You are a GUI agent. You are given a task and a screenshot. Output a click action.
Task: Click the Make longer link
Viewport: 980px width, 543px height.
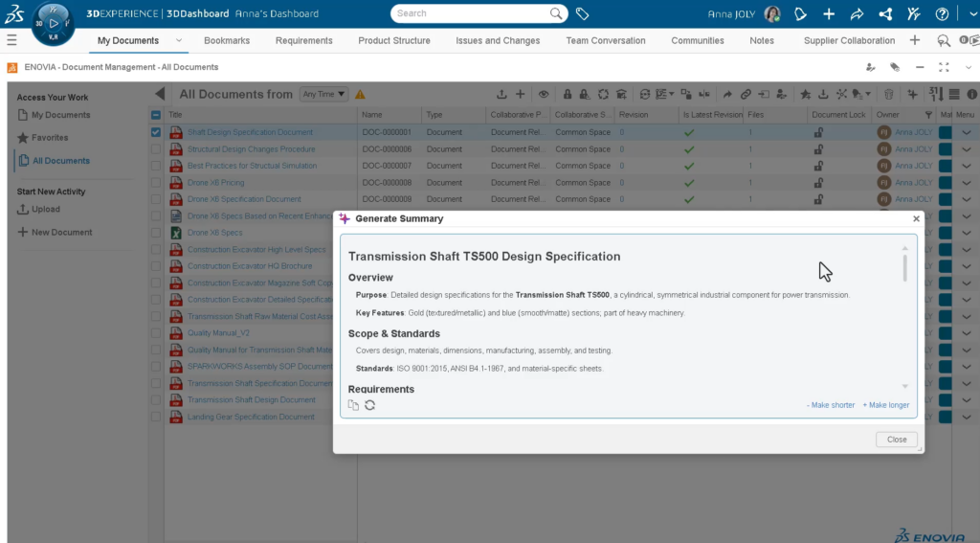click(885, 405)
